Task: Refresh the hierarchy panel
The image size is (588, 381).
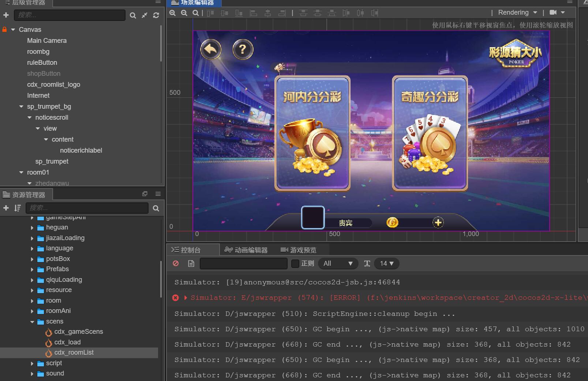Action: pyautogui.click(x=156, y=15)
